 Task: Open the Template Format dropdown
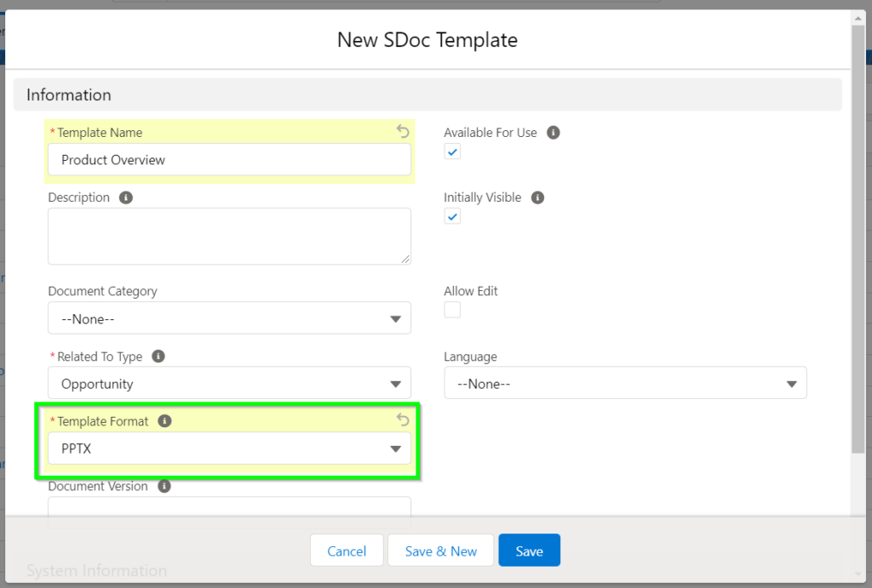(395, 448)
